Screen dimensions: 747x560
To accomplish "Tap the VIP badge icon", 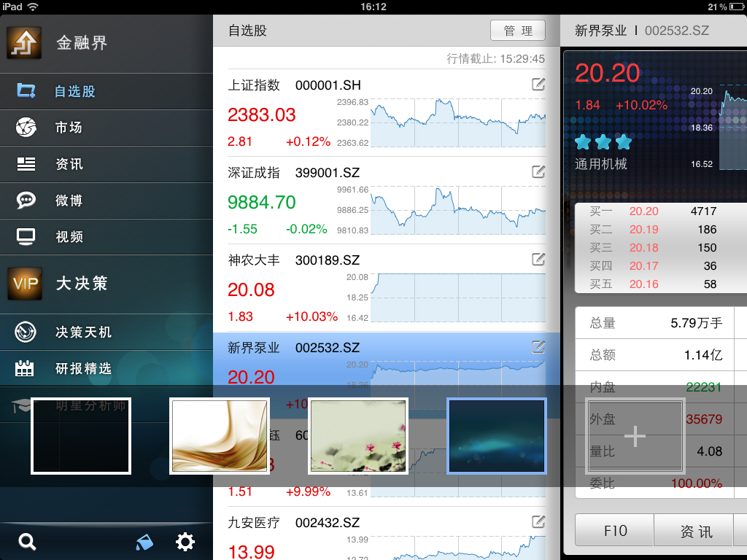I will coord(25,284).
